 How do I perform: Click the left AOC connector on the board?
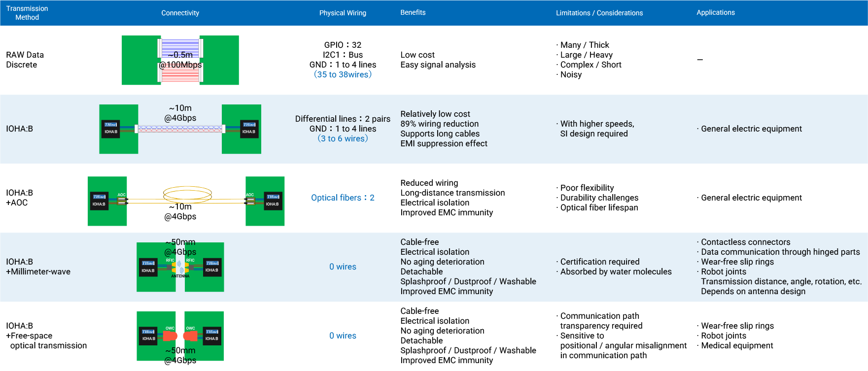[122, 201]
